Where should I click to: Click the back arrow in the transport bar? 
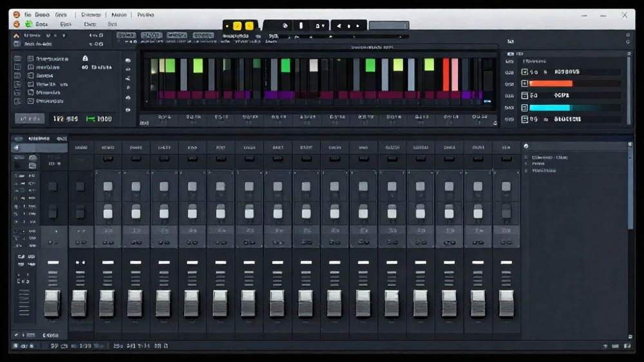[x=339, y=26]
